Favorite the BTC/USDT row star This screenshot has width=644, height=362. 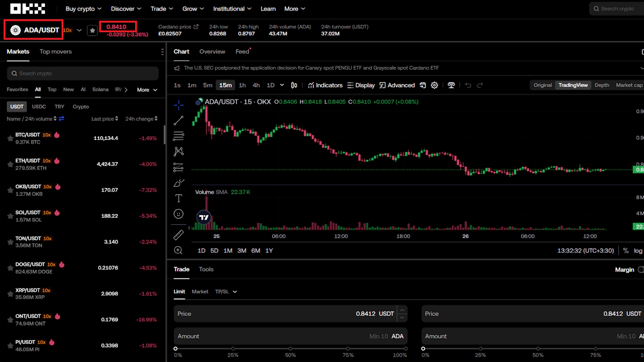coord(10,138)
